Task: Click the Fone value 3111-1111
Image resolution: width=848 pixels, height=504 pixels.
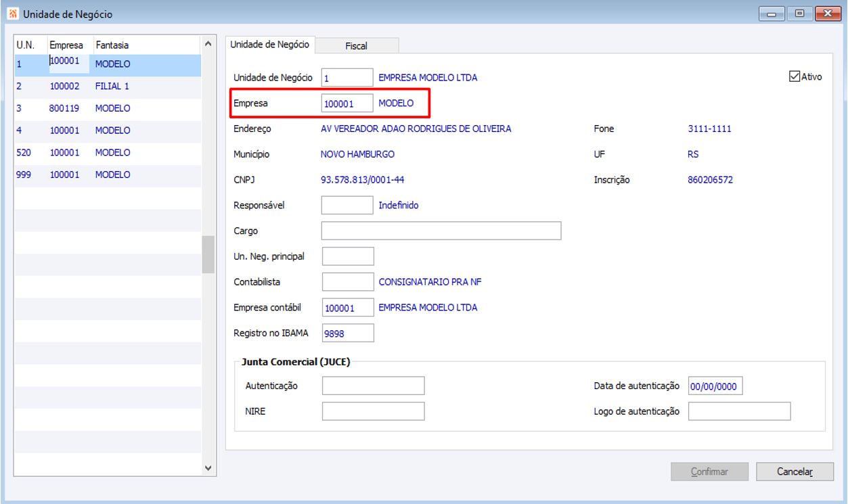Action: pos(709,129)
